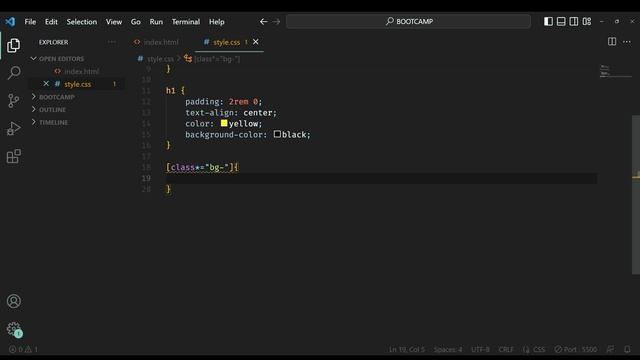
Task: Toggle the bottom panel layout icon
Action: point(561,21)
